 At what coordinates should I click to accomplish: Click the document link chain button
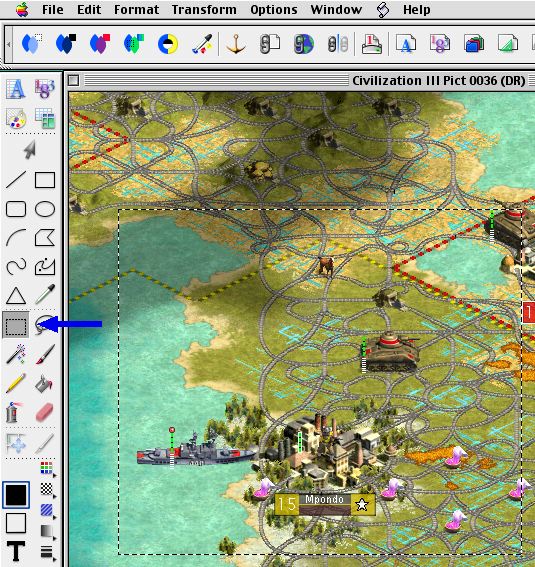pyautogui.click(x=270, y=44)
